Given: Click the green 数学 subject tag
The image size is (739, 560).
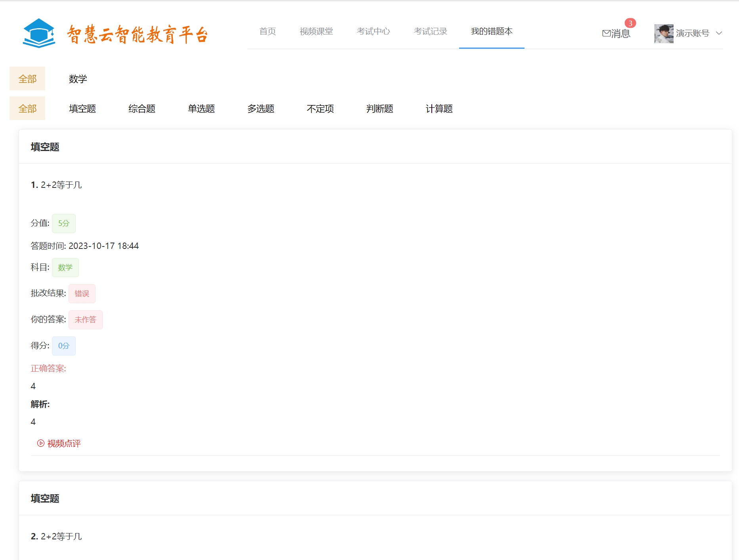Looking at the screenshot, I should click(x=65, y=268).
